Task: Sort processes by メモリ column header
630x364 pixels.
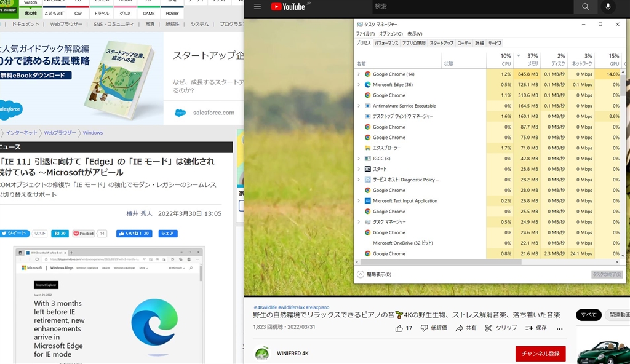Action: [x=527, y=60]
